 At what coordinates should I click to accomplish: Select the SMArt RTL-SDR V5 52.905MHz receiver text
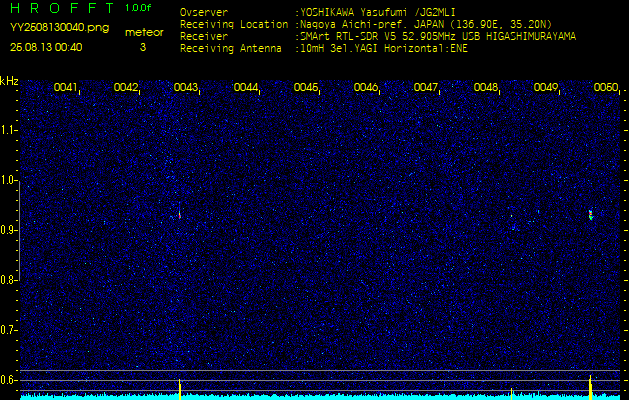click(437, 37)
